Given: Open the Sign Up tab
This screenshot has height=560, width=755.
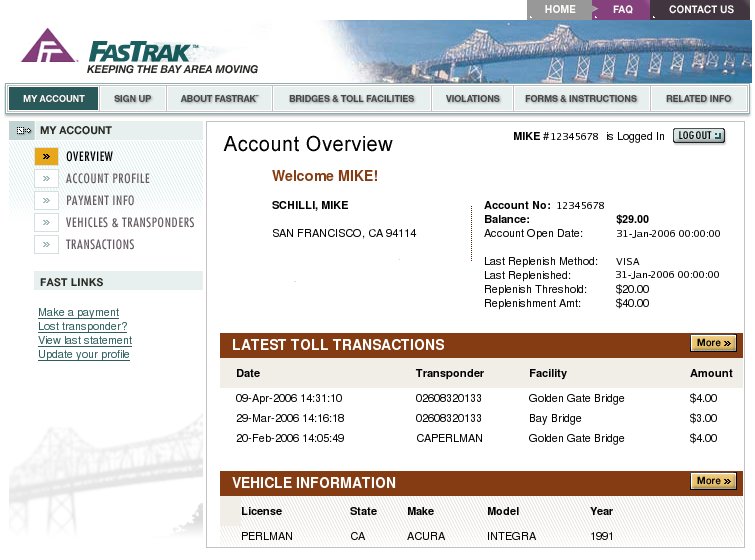Looking at the screenshot, I should tap(132, 99).
